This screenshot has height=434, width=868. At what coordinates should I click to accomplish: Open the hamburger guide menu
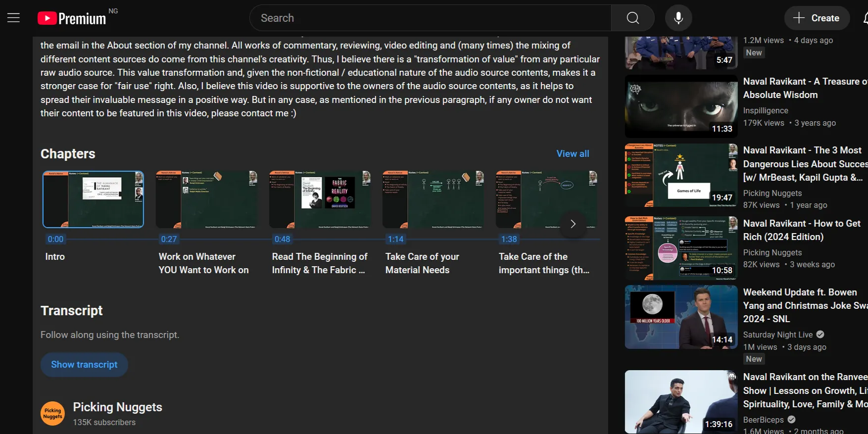[x=14, y=18]
